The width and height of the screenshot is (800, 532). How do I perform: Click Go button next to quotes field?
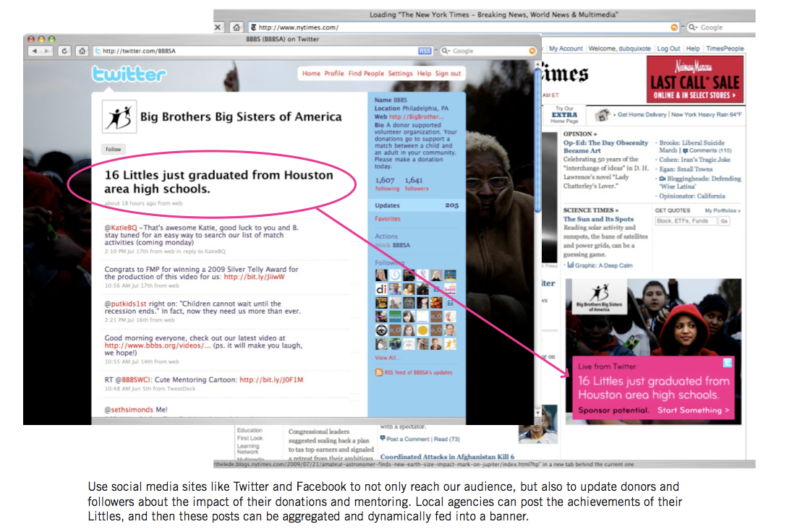click(724, 221)
